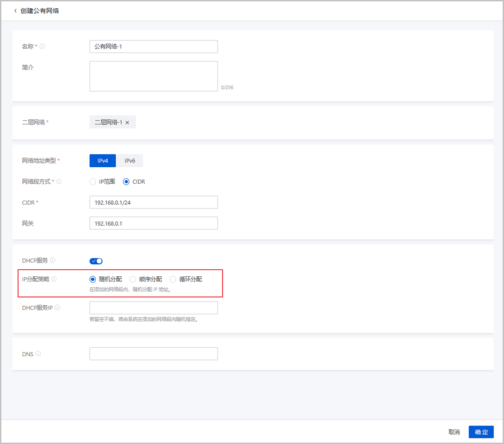Viewport: 504px width, 444px height.
Task: Switch to the IPv6 address type
Action: tap(130, 161)
